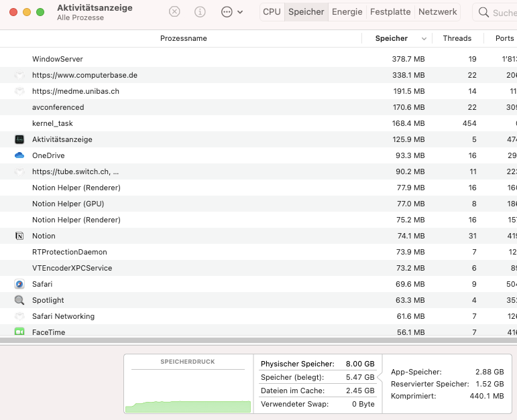Open process info (i) toolbar icon
Screen dimensions: 517x420
[x=200, y=12]
